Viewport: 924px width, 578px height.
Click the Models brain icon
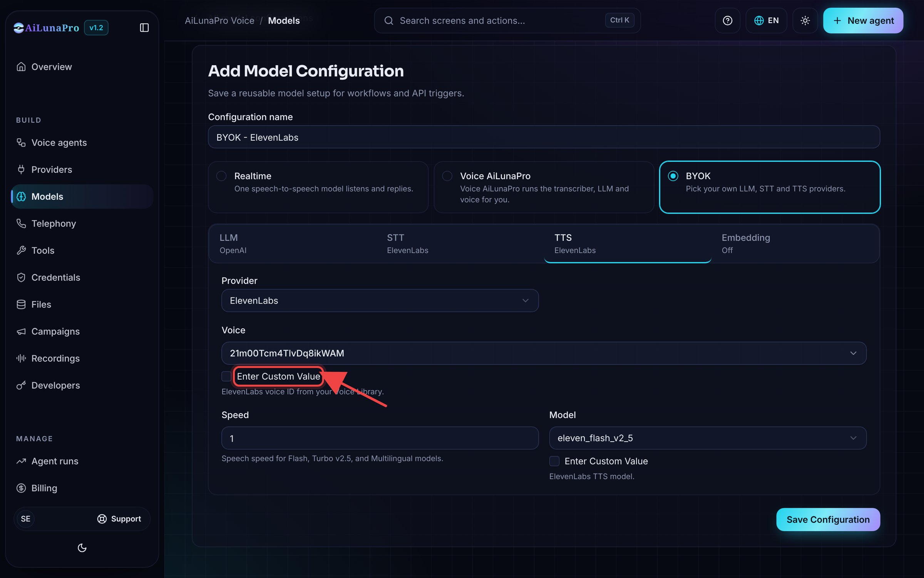(x=21, y=197)
